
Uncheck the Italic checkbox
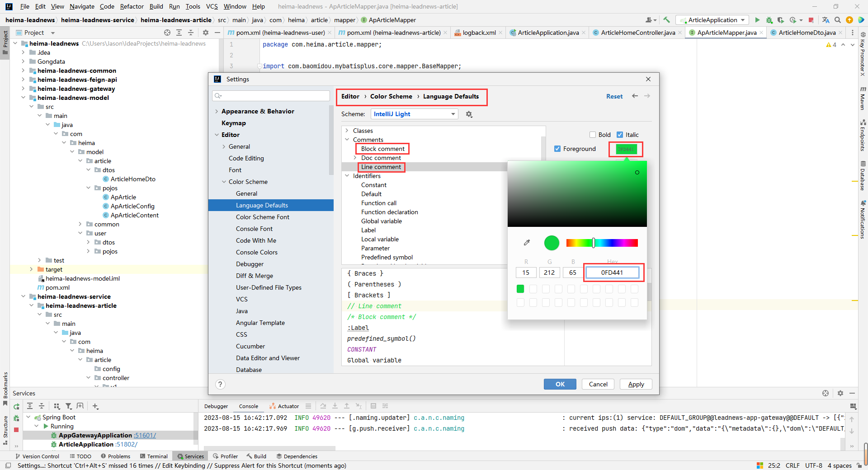(x=620, y=135)
